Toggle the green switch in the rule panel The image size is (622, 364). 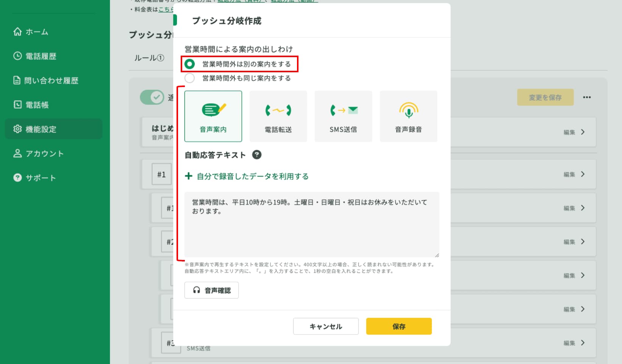point(152,97)
